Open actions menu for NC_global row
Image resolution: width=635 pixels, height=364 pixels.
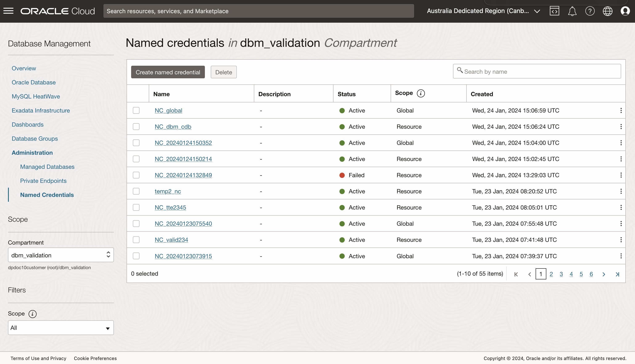coord(621,110)
